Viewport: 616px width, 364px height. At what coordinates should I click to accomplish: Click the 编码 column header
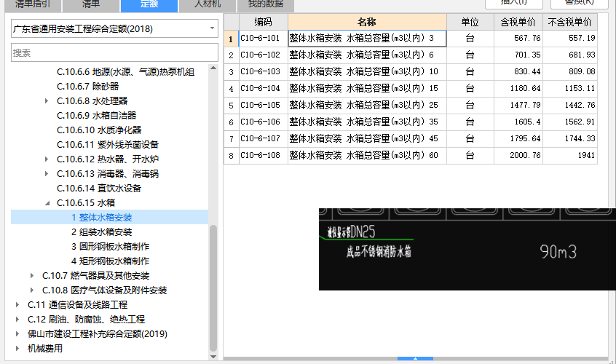[263, 22]
